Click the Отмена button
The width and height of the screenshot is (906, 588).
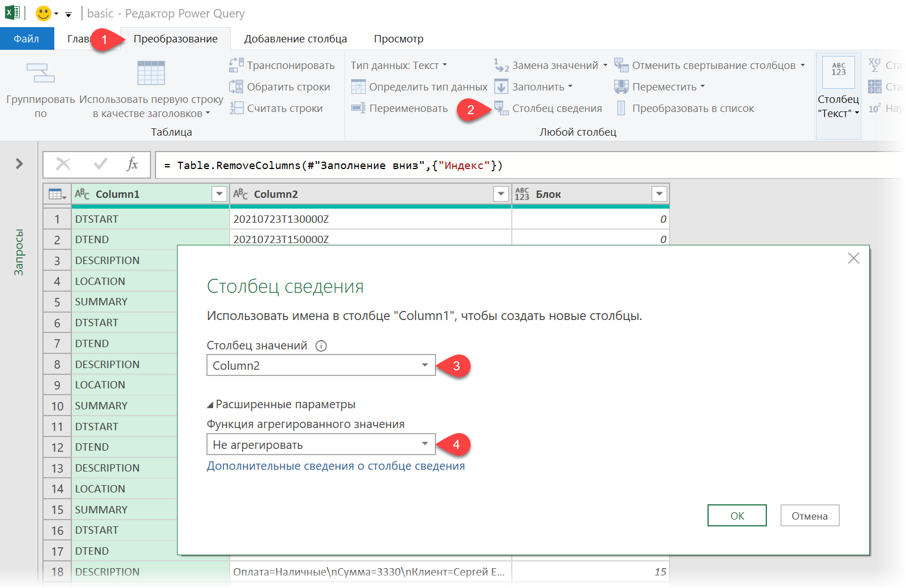coord(810,516)
